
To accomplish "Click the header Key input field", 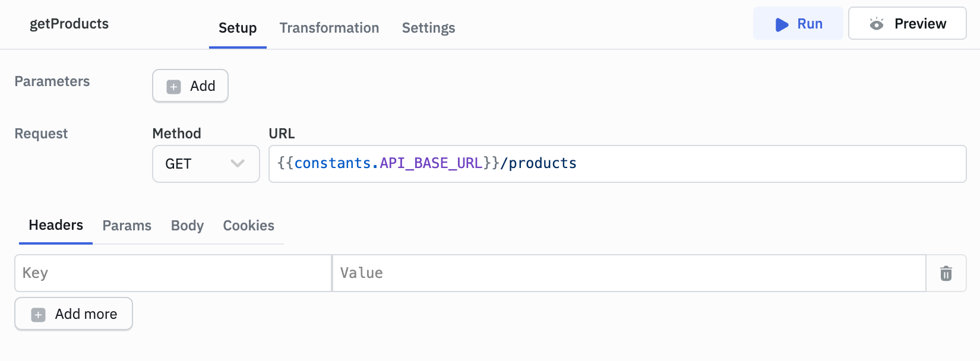I will coord(172,273).
